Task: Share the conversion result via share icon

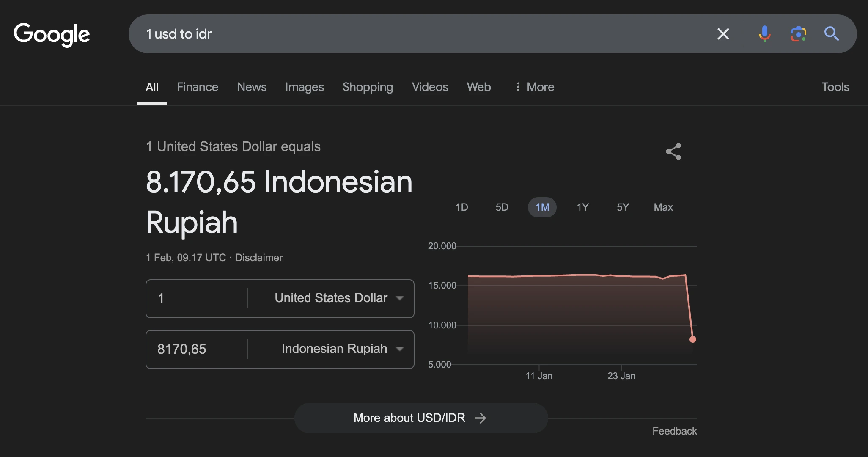Action: pos(673,151)
